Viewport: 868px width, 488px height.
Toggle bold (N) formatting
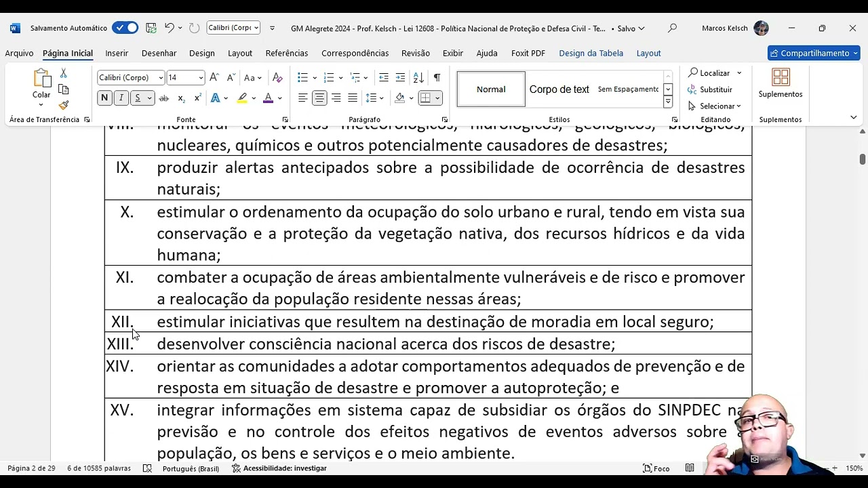pyautogui.click(x=104, y=98)
